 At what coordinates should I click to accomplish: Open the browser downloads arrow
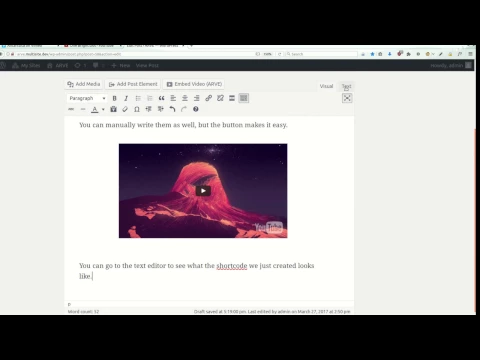pos(389,54)
